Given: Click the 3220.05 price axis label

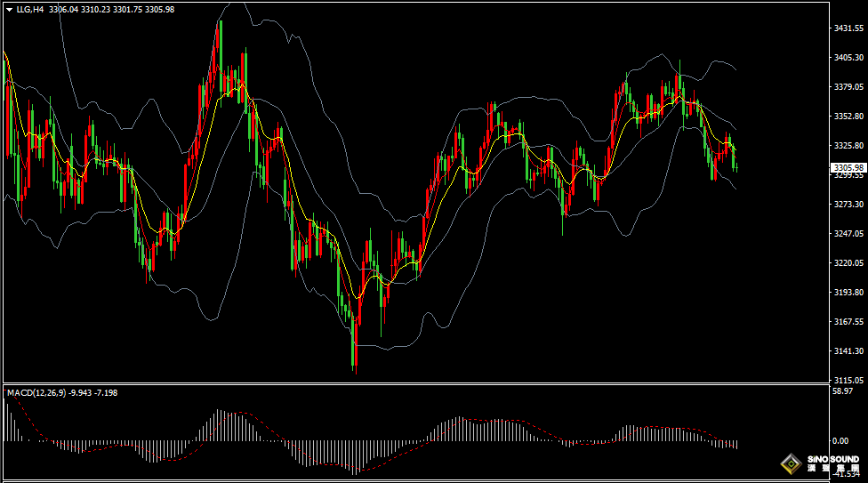Looking at the screenshot, I should [848, 263].
